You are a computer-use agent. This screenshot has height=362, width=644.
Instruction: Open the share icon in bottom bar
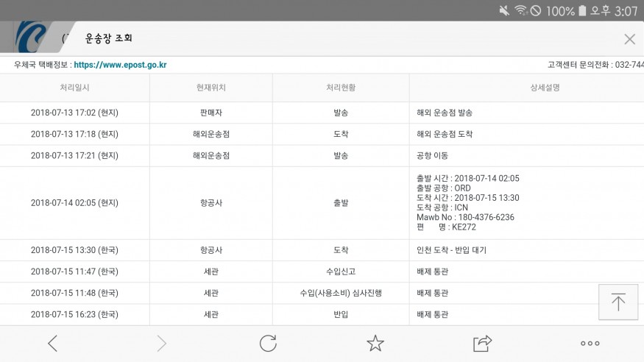point(482,343)
